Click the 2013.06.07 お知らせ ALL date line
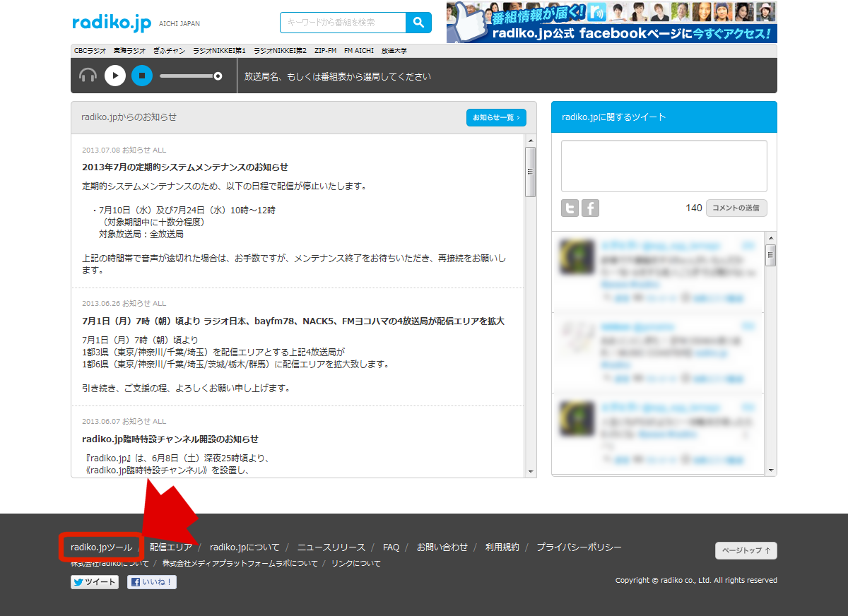This screenshot has width=848, height=616. click(124, 422)
